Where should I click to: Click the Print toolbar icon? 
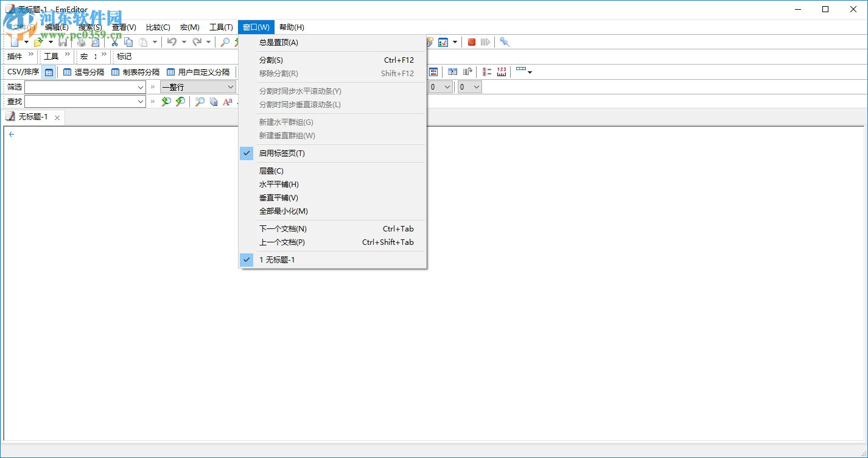point(81,42)
